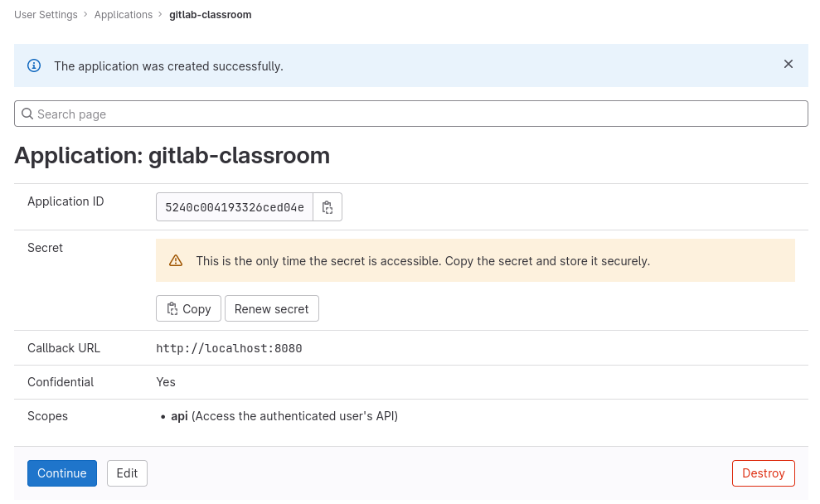Open User Settings from the breadcrumb
This screenshot has height=504, width=820.
pyautogui.click(x=46, y=14)
